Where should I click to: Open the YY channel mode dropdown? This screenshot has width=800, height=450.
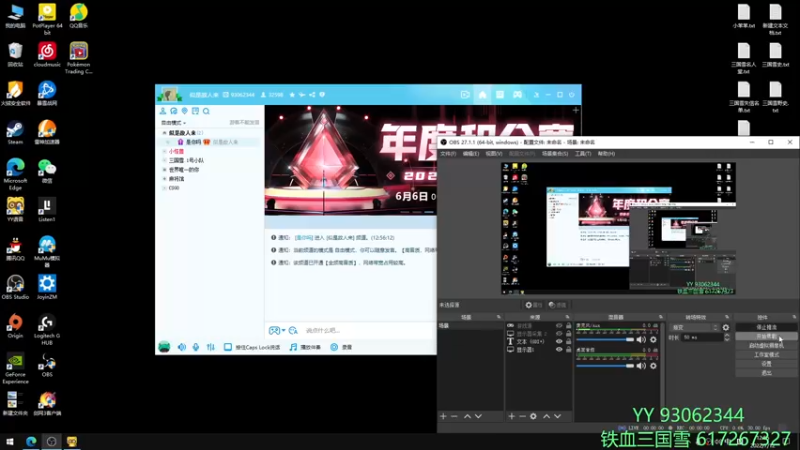(173, 123)
